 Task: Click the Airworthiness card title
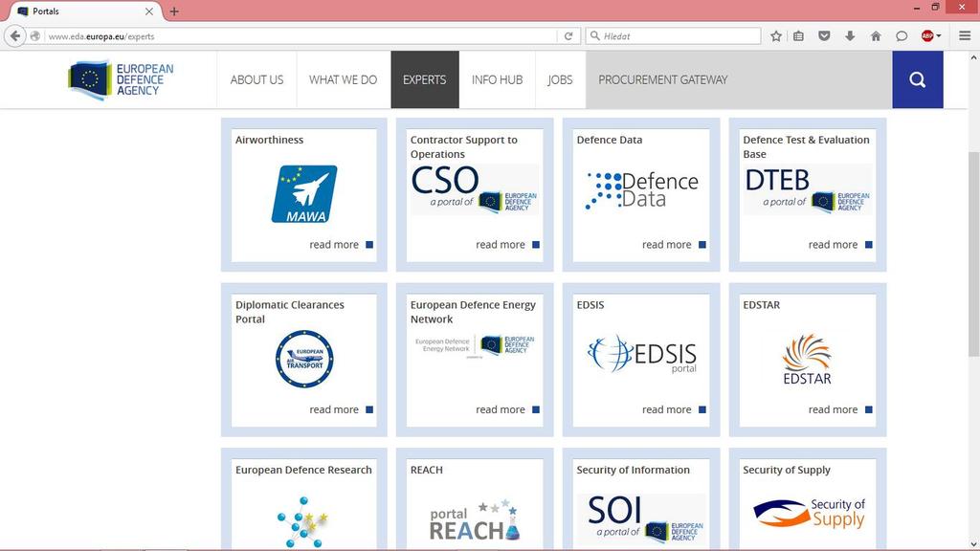(269, 140)
